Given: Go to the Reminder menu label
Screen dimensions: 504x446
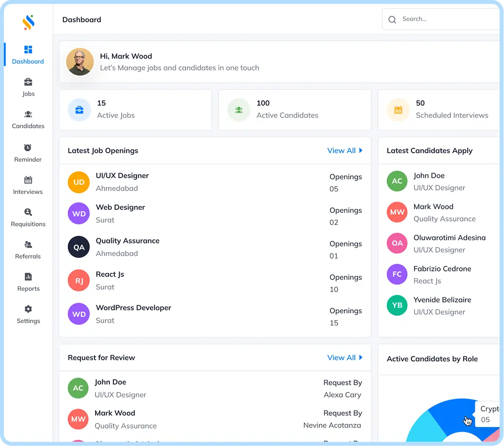Looking at the screenshot, I should (28, 159).
